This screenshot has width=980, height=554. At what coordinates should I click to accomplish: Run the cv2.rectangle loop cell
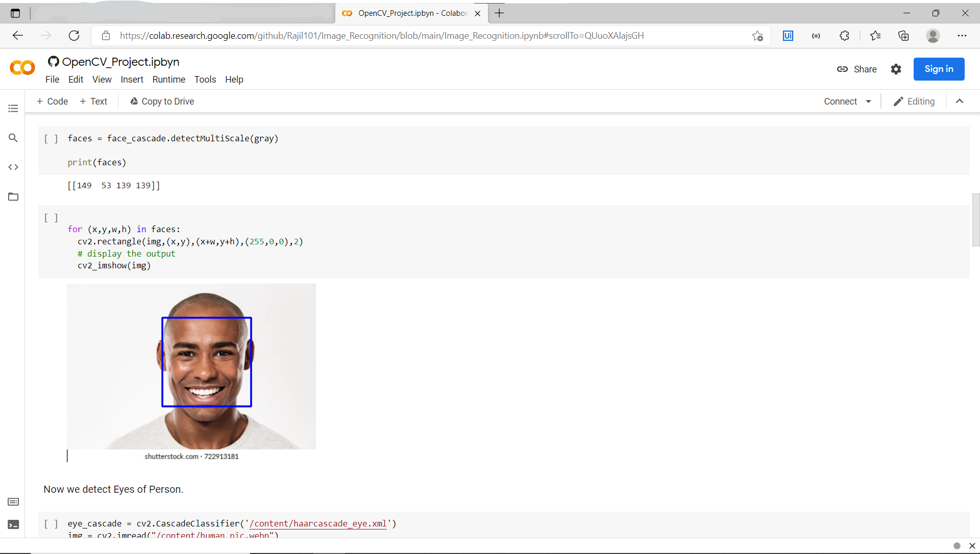(51, 218)
